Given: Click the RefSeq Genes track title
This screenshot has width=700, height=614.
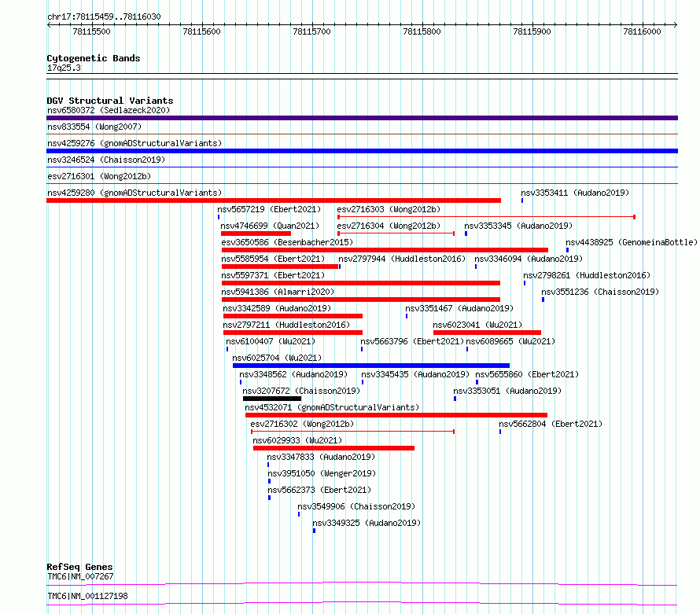Looking at the screenshot, I should (79, 567).
